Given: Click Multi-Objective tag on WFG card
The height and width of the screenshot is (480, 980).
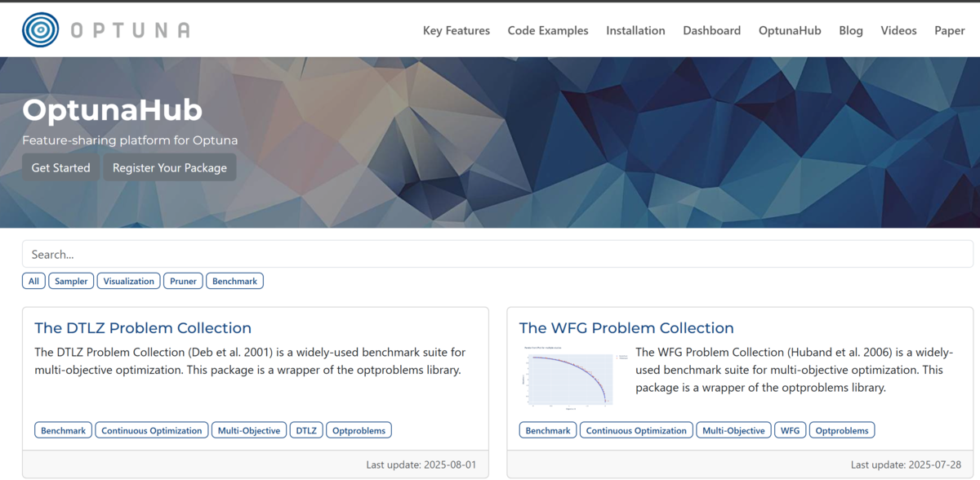Looking at the screenshot, I should pyautogui.click(x=733, y=430).
